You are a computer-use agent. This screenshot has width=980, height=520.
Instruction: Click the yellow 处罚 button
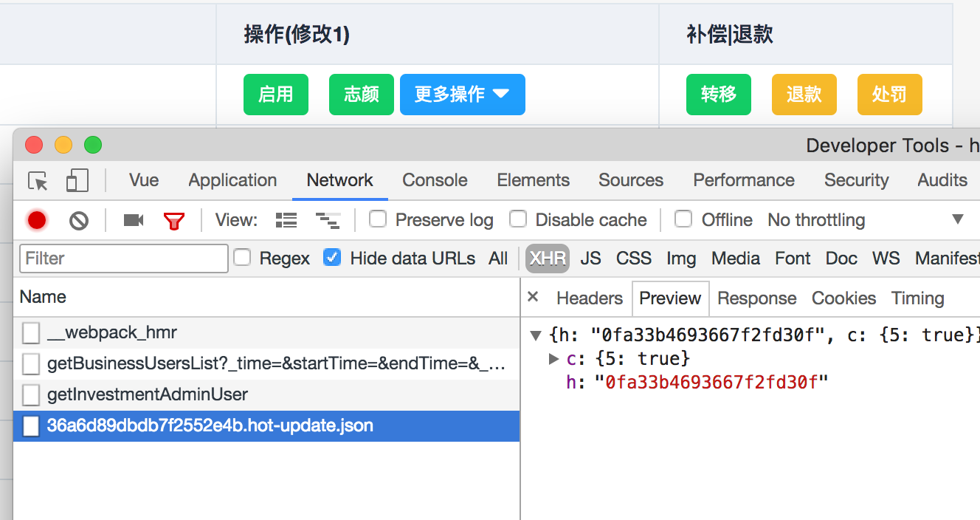[x=890, y=95]
